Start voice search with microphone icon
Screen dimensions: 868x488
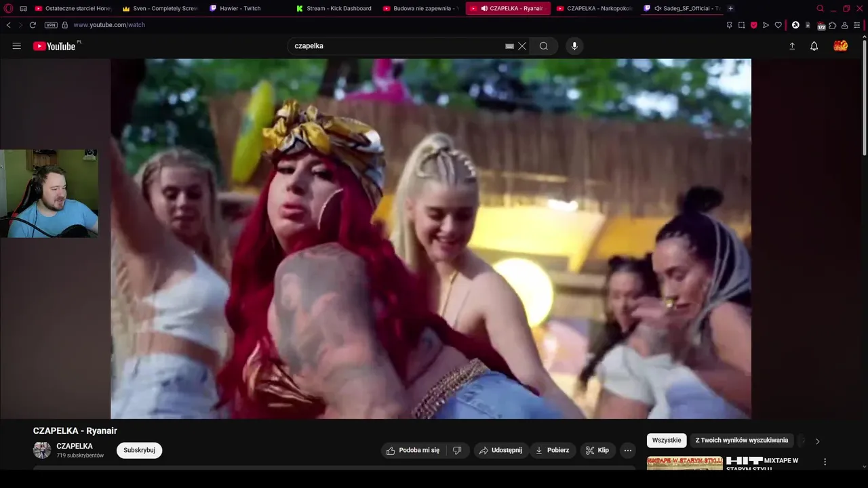point(574,46)
